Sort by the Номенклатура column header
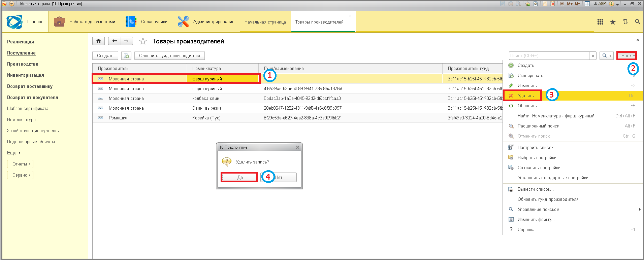The image size is (644, 260). point(223,69)
